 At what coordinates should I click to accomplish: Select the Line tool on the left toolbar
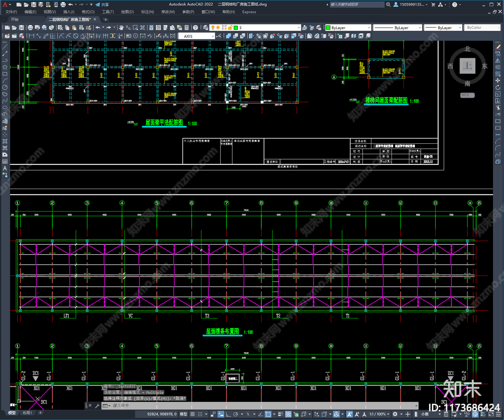coord(5,47)
